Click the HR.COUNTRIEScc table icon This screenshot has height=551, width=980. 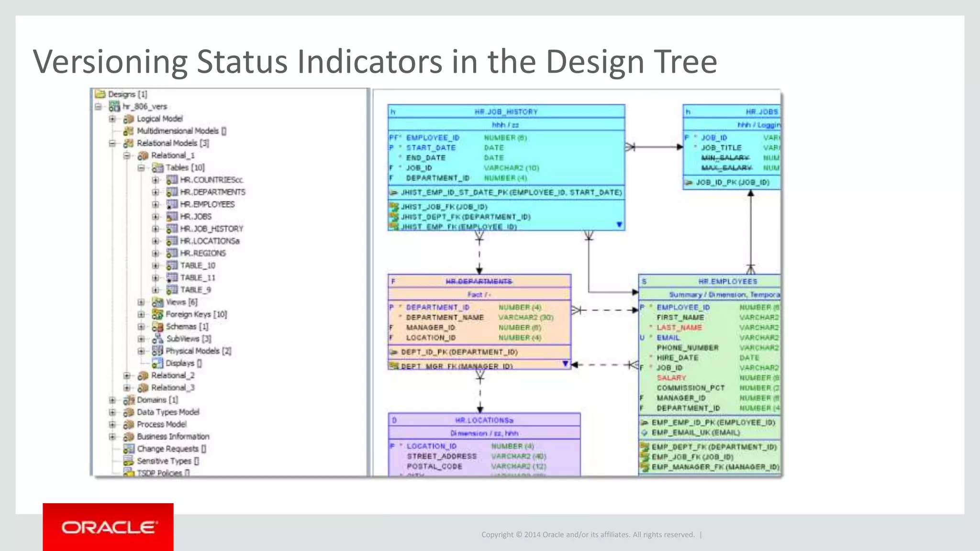172,180
